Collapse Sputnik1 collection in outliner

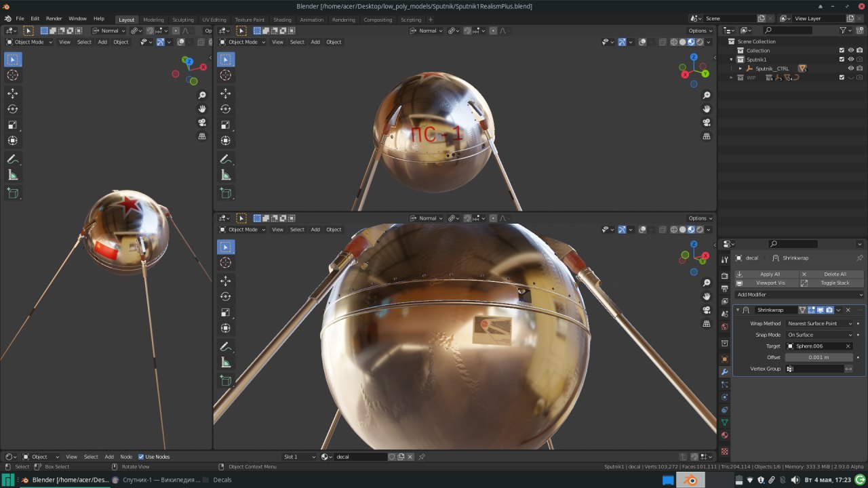pyautogui.click(x=732, y=60)
